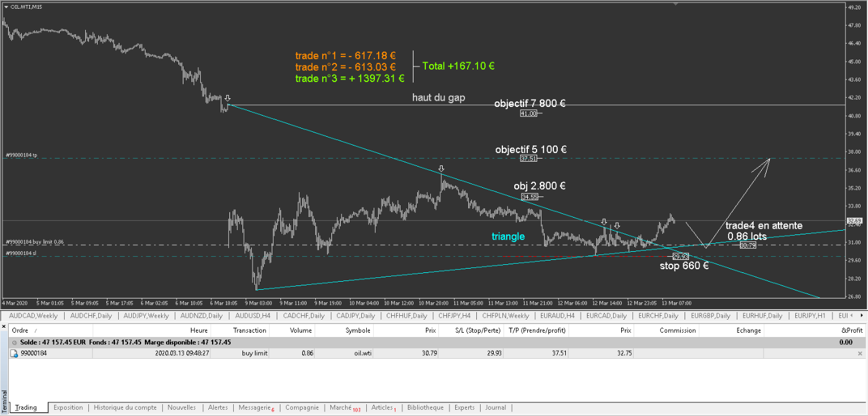Open the Experts tab
This screenshot has width=868, height=416.
click(464, 408)
